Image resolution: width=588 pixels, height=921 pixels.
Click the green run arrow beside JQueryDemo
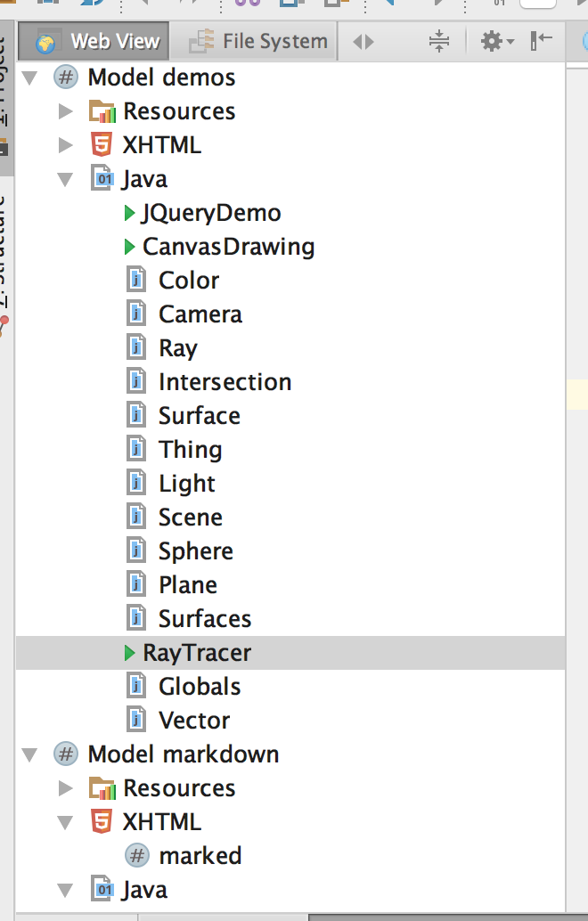(130, 213)
